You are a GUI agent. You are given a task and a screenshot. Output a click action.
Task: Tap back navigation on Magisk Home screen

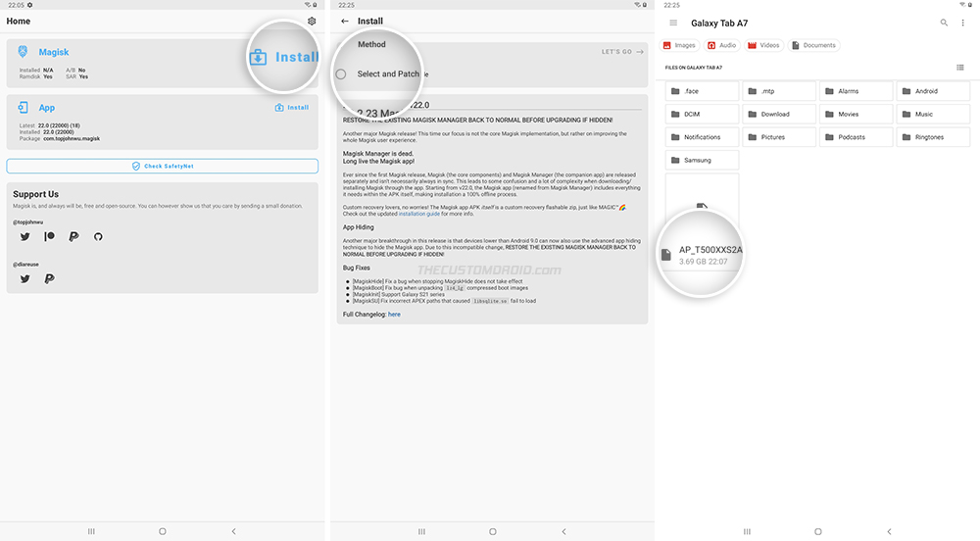coord(234,531)
